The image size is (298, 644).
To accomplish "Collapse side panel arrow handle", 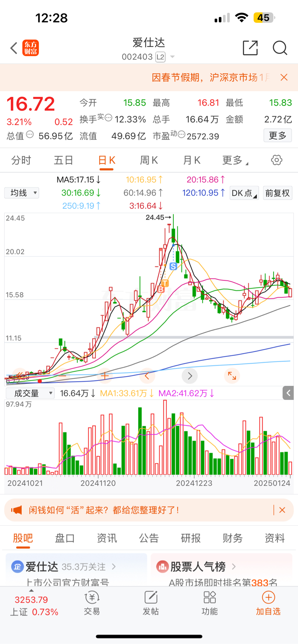I will (288, 393).
